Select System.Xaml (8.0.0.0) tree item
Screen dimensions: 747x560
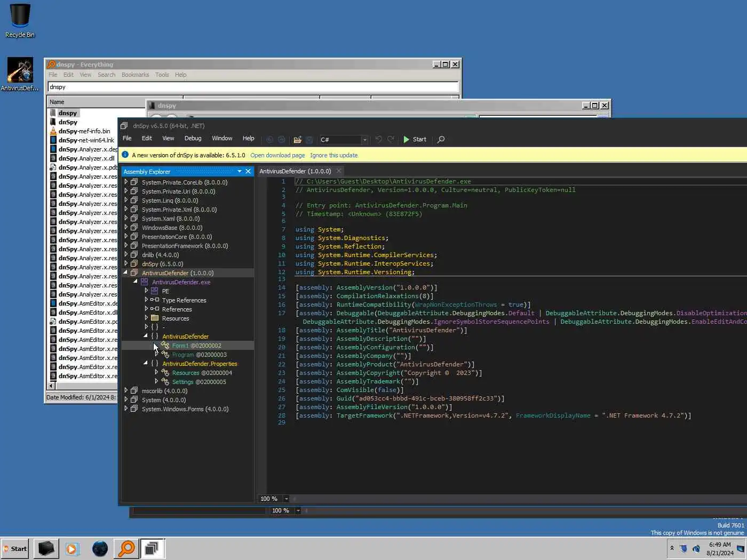click(x=170, y=219)
